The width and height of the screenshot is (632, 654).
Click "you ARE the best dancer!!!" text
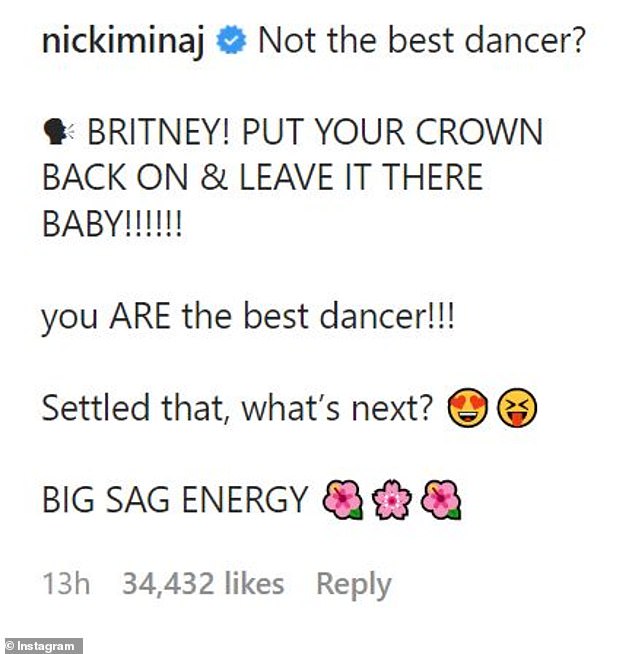pos(248,317)
